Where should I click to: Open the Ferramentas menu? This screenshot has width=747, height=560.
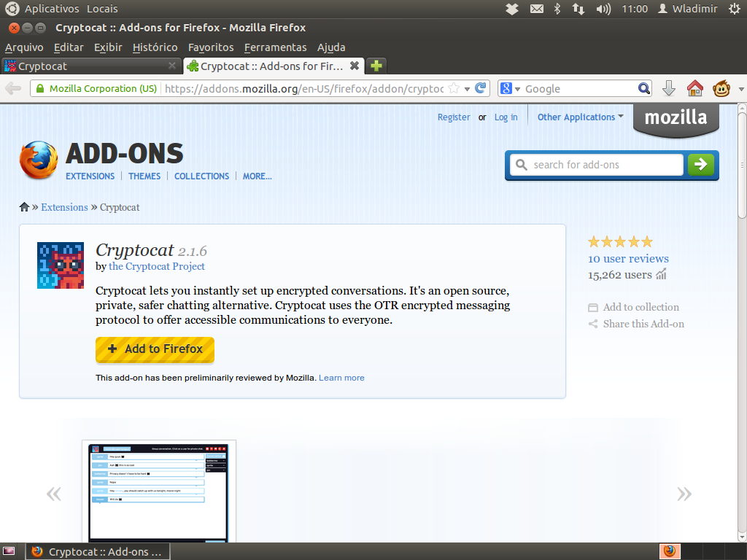tap(275, 47)
